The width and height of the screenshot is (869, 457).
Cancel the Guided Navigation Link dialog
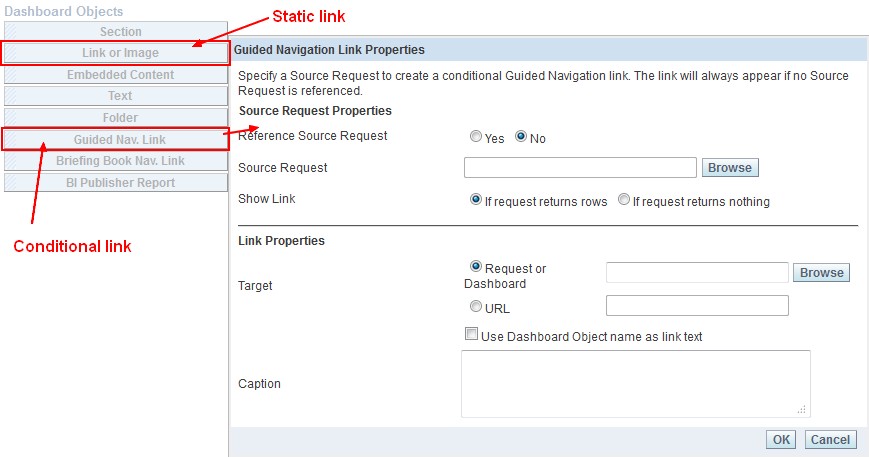(x=830, y=440)
